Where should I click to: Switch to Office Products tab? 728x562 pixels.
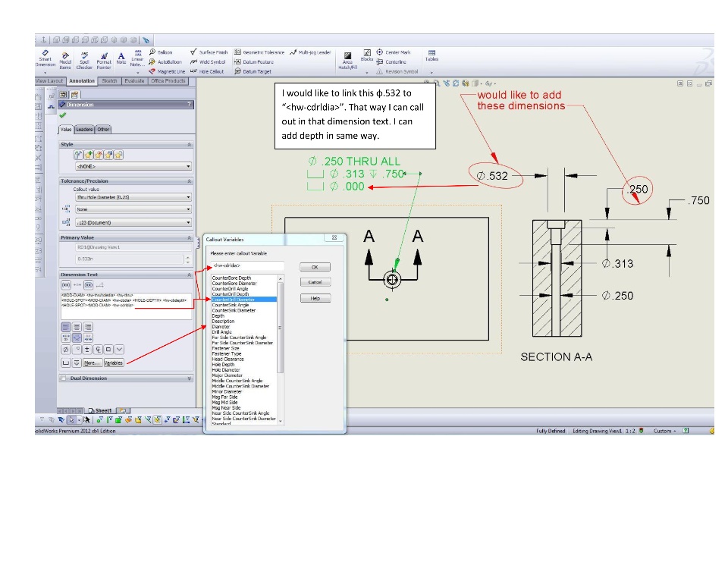click(168, 81)
